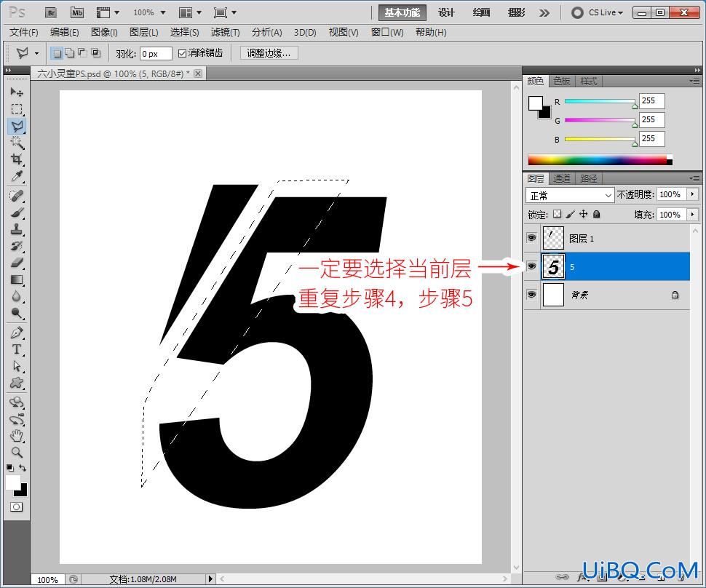
Task: Click the 调整边缘... button
Action: pos(269,53)
